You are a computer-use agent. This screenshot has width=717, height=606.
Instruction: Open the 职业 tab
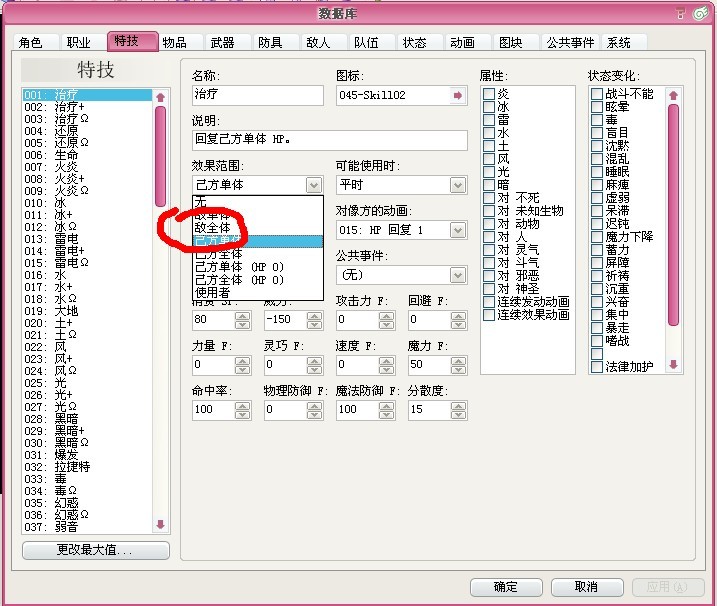[x=84, y=43]
